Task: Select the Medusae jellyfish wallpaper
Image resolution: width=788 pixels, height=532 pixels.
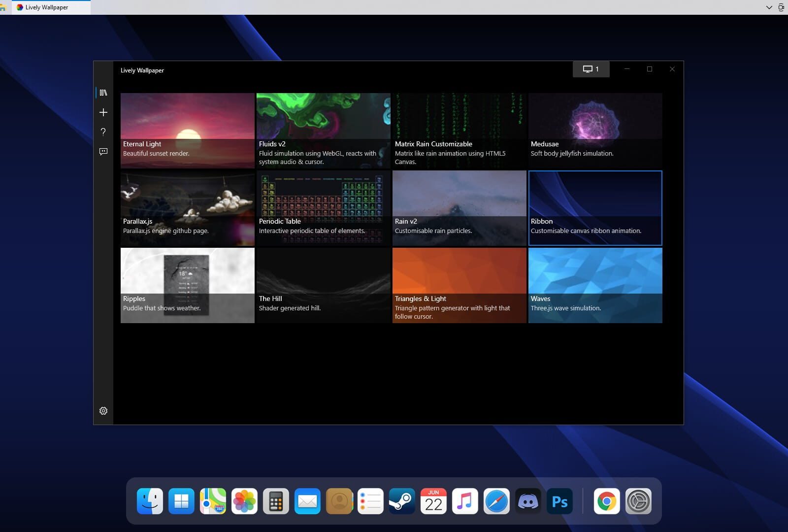Action: 595,131
